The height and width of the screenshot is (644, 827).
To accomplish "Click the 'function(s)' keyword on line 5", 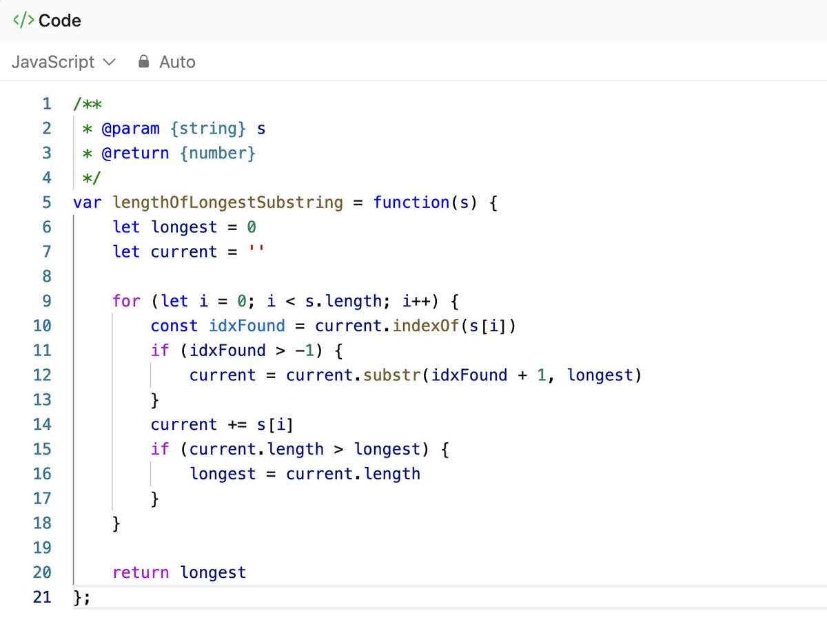I will 425,202.
